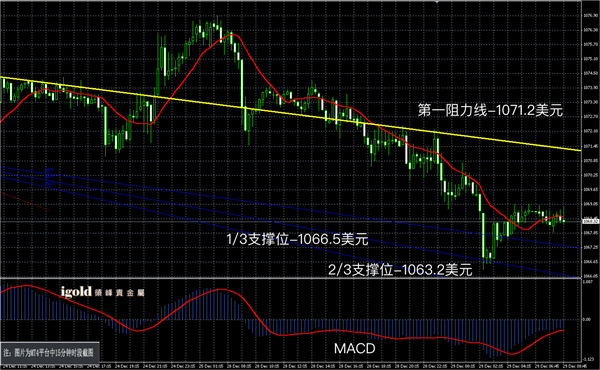Screen dimensions: 600x370
Task: Click the lowest candlestick near 2/3 support
Action: (x=484, y=242)
